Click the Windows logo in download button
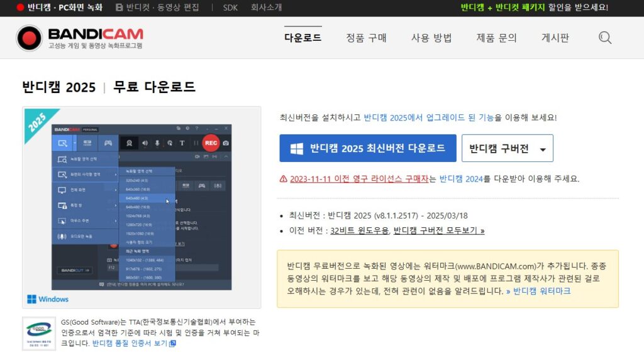Image resolution: width=644 pixels, height=358 pixels. 297,148
